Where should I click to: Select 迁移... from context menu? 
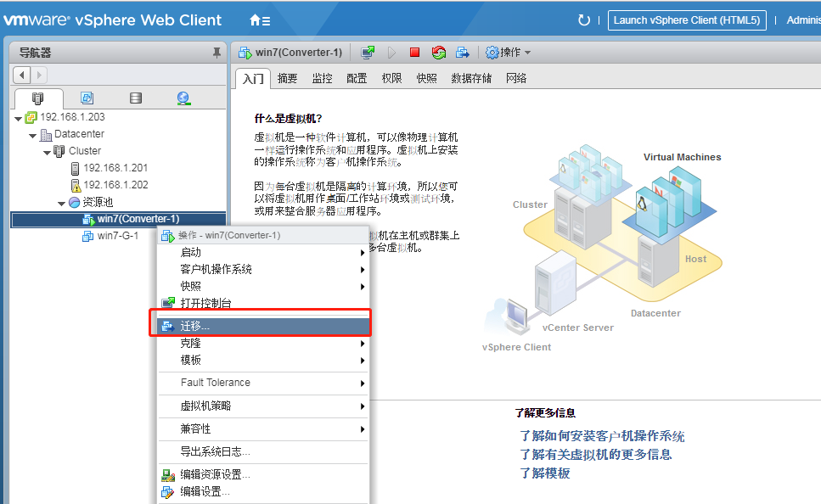click(263, 326)
